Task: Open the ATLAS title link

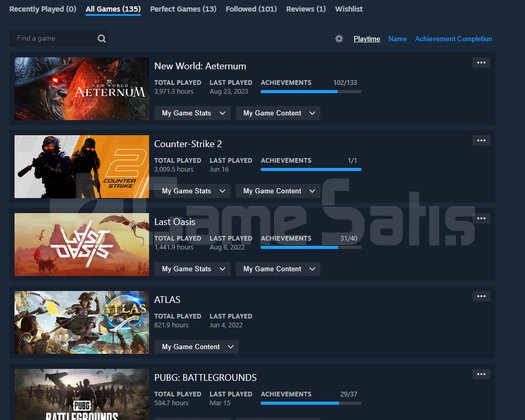Action: coord(167,300)
